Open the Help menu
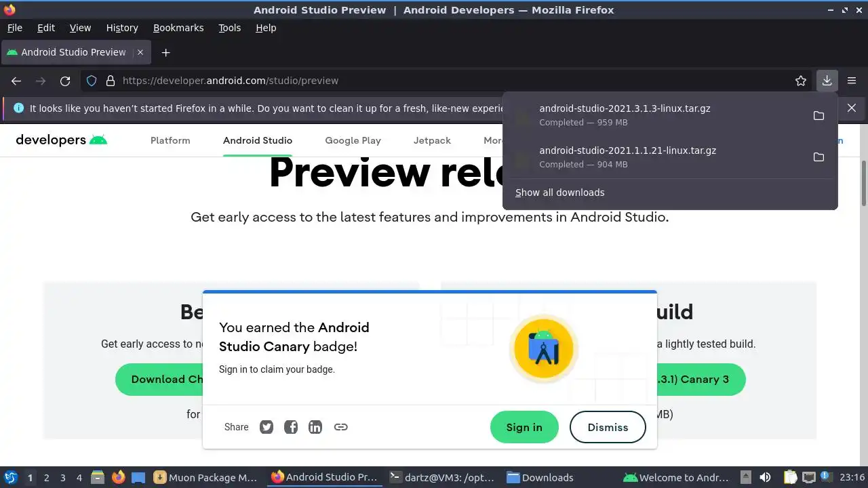 (266, 28)
